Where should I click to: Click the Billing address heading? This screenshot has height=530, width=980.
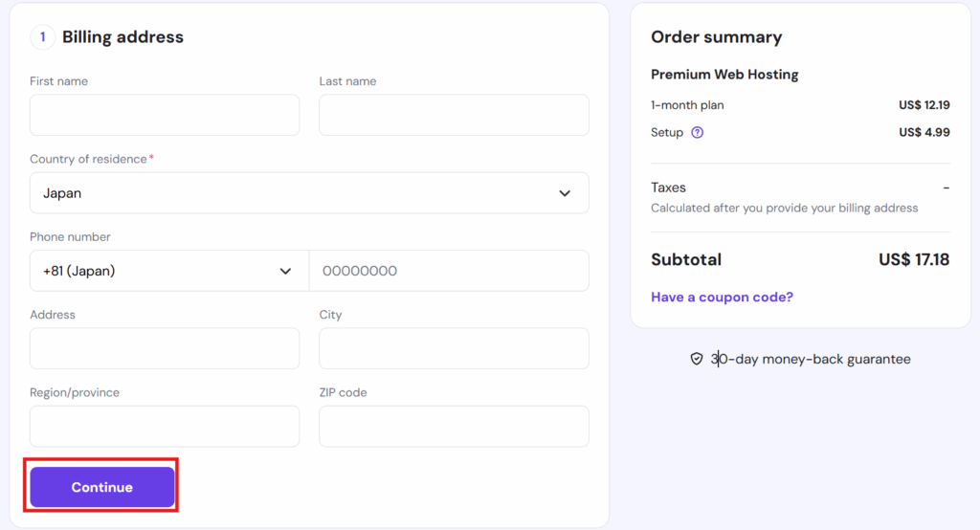click(122, 37)
